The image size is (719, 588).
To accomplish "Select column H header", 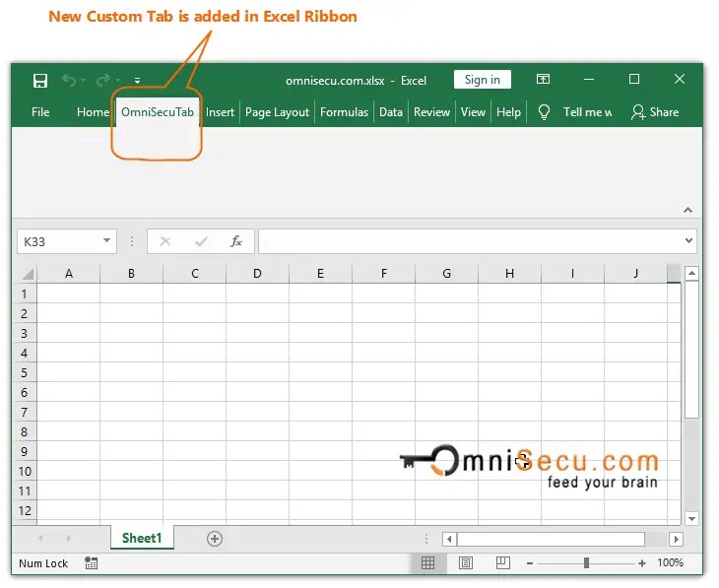I will coord(509,274).
